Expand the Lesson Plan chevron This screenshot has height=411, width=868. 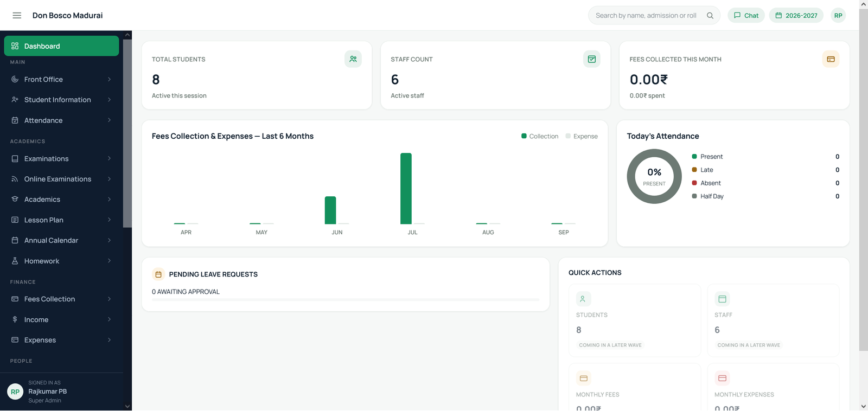point(109,220)
